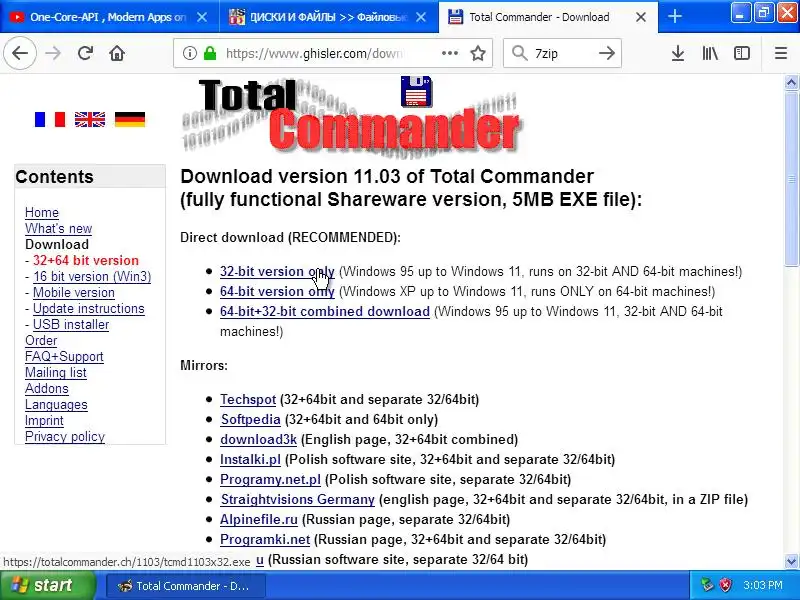Download the 64-bit version only
Screen dimensions: 800x600
277,291
